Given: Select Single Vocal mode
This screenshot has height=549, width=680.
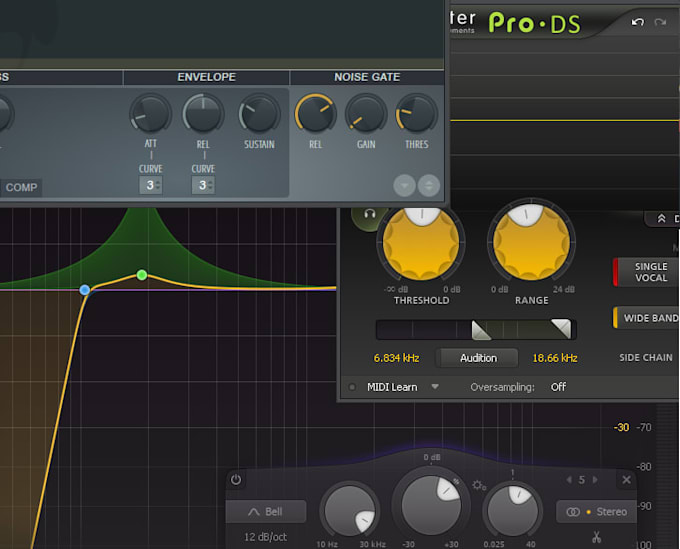Looking at the screenshot, I should point(647,272).
